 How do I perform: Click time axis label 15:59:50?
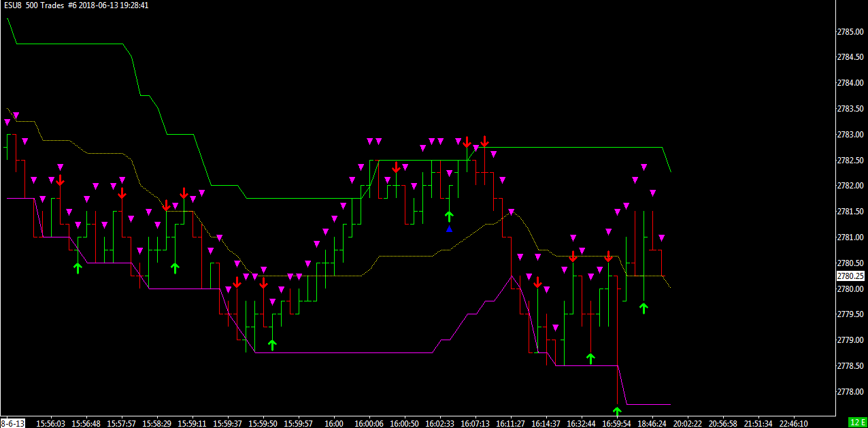[x=263, y=423]
